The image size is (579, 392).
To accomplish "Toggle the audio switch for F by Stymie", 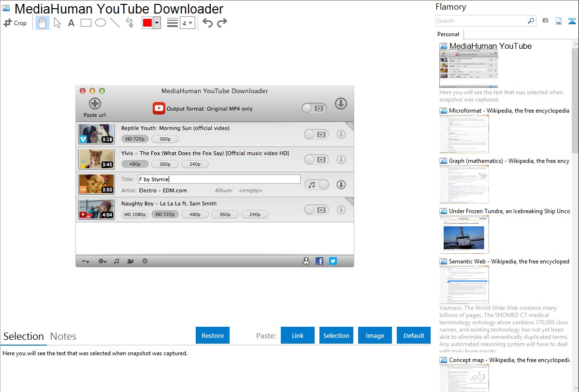I will [x=316, y=185].
